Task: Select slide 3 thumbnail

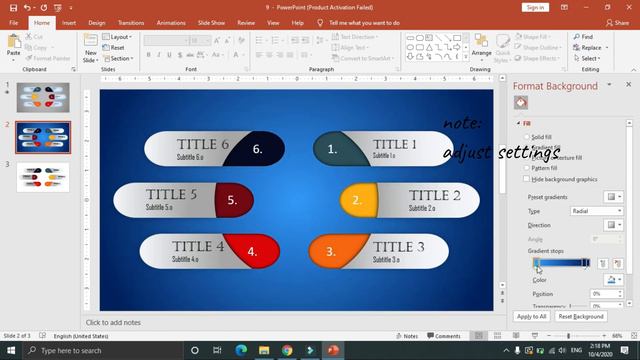Action: coord(43,178)
